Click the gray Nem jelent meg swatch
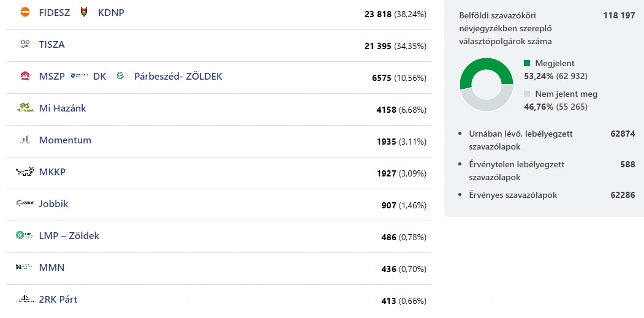Image resolution: width=644 pixels, height=318 pixels. (527, 94)
